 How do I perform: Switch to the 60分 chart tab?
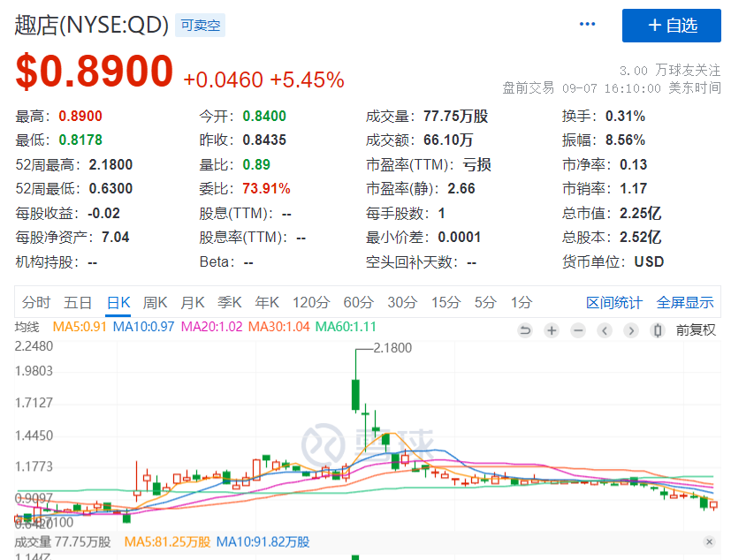pos(359,302)
